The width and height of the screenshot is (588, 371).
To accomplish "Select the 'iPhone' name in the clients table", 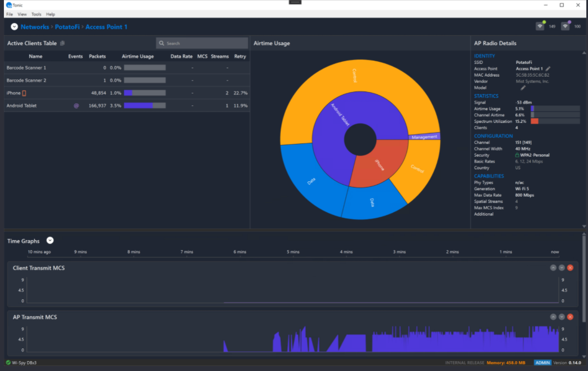I will click(x=13, y=93).
